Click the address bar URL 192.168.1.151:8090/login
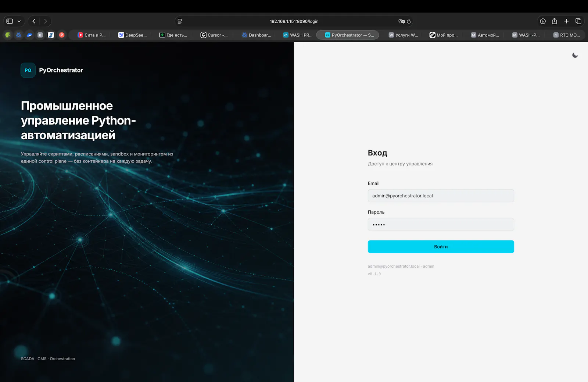Screen dimensions: 588x382 click(x=294, y=21)
